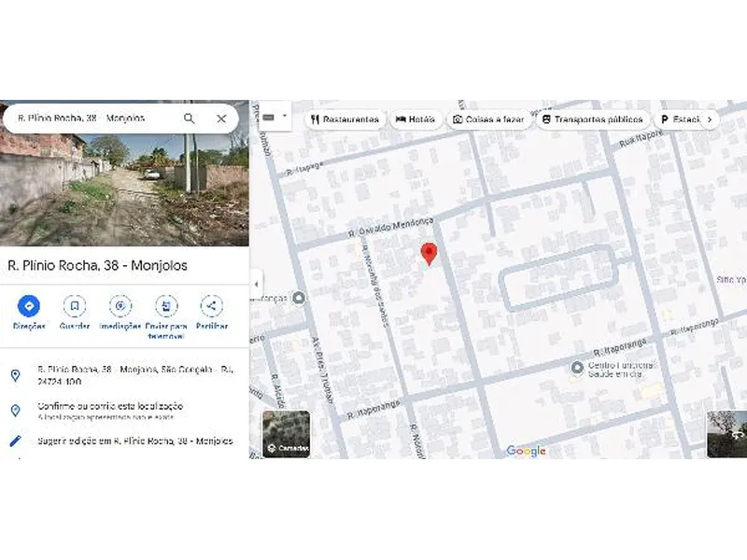Open Imediações nearby icon
747x560 pixels.
coord(120,306)
